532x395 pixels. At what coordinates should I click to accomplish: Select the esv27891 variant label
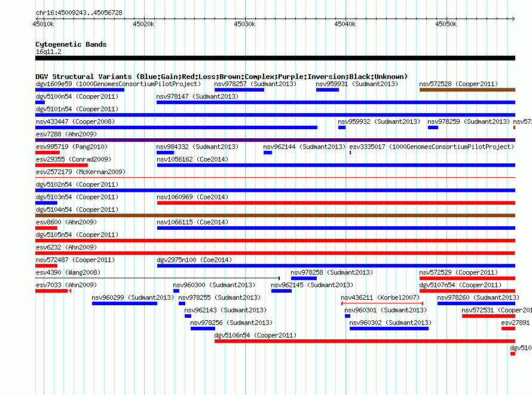[515, 323]
